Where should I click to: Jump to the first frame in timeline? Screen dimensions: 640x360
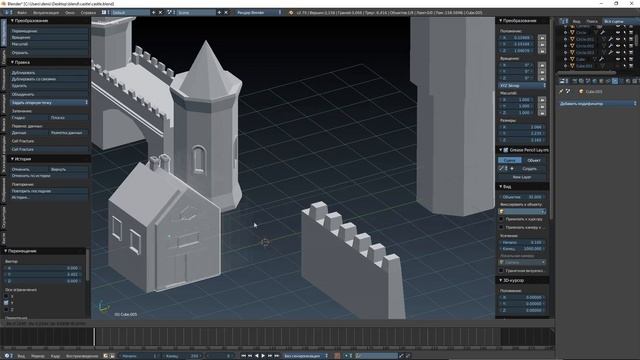point(244,356)
